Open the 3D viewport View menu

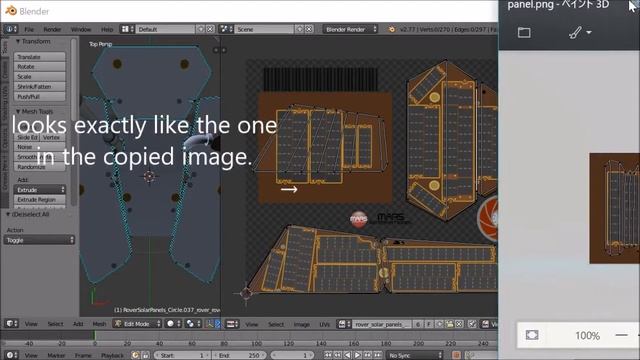(x=31, y=324)
